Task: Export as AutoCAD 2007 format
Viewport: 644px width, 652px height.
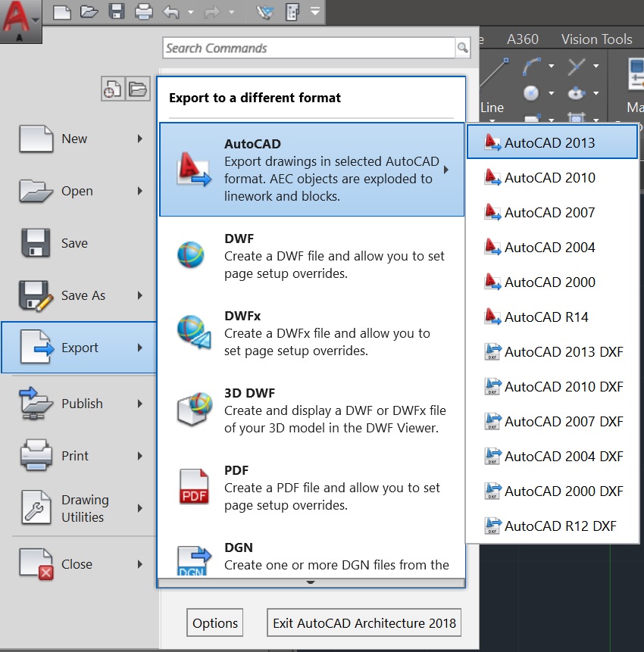Action: (x=552, y=213)
